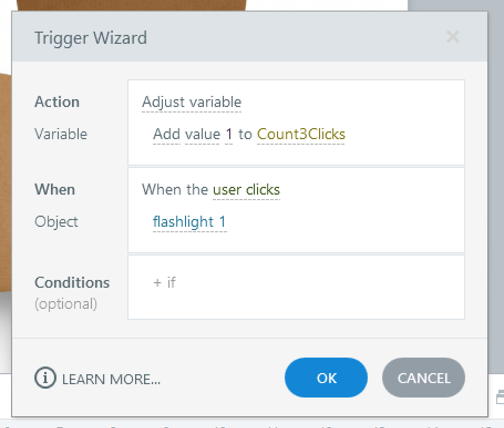The width and height of the screenshot is (504, 428).
Task: Add a condition with + if
Action: click(164, 282)
